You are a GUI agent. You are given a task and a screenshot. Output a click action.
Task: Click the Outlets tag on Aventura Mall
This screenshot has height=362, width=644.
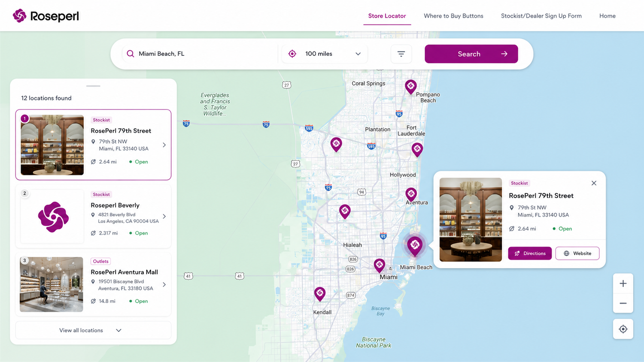pyautogui.click(x=101, y=261)
